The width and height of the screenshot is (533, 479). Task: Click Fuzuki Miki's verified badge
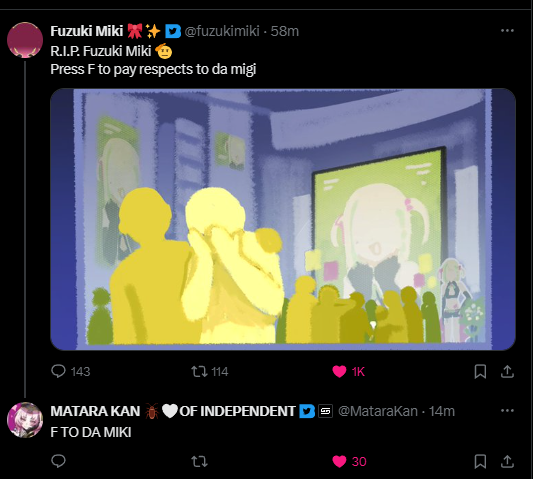click(173, 31)
